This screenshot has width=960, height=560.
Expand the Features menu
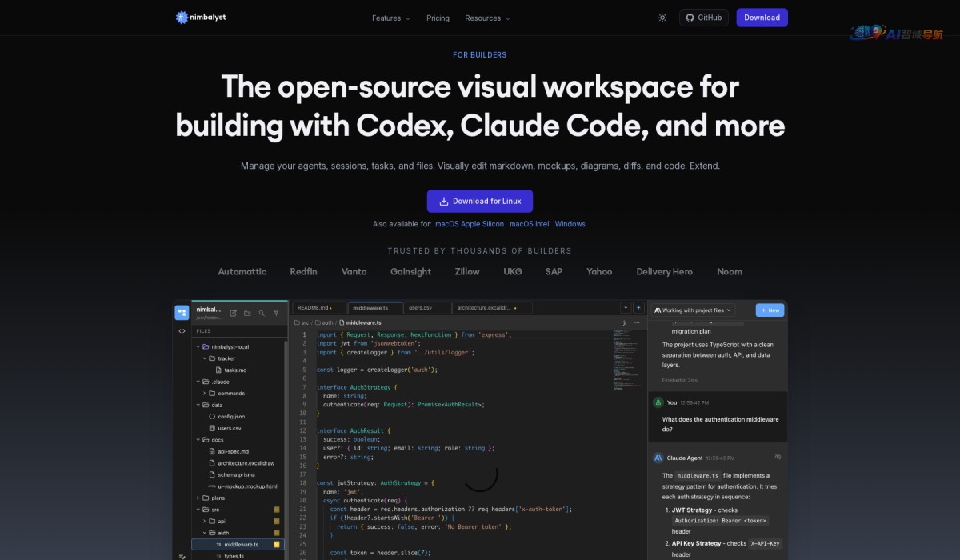pyautogui.click(x=391, y=18)
